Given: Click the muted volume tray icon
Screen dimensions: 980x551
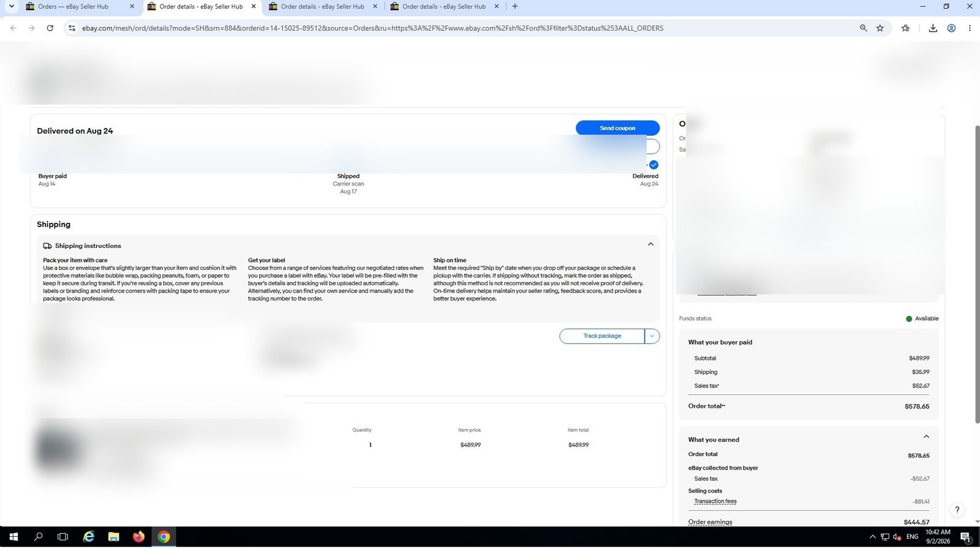Looking at the screenshot, I should coord(897,537).
